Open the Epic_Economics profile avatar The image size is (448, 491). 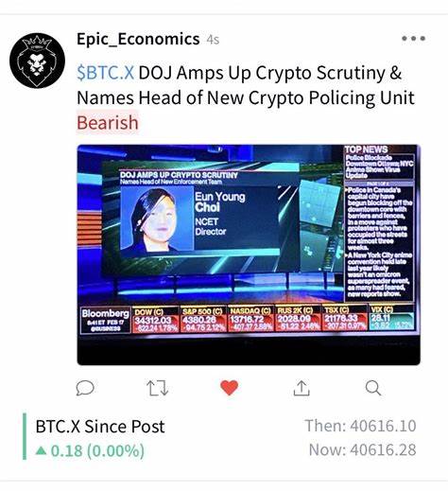click(x=37, y=61)
